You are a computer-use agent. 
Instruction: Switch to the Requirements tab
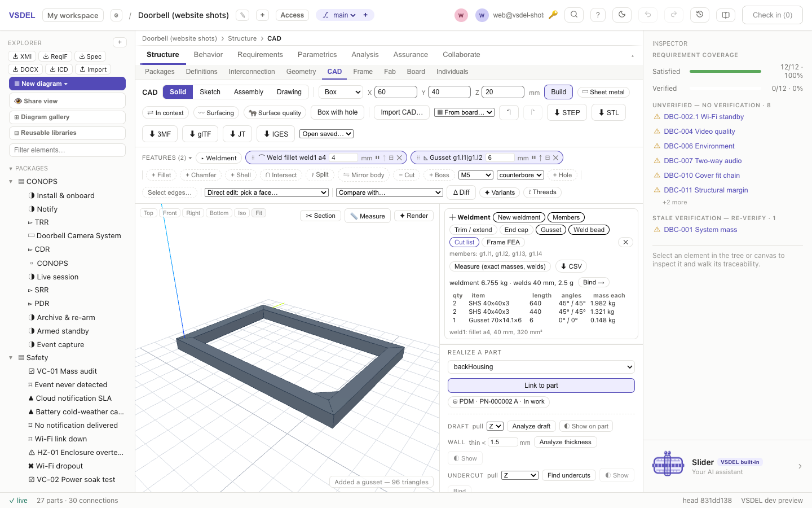click(260, 55)
